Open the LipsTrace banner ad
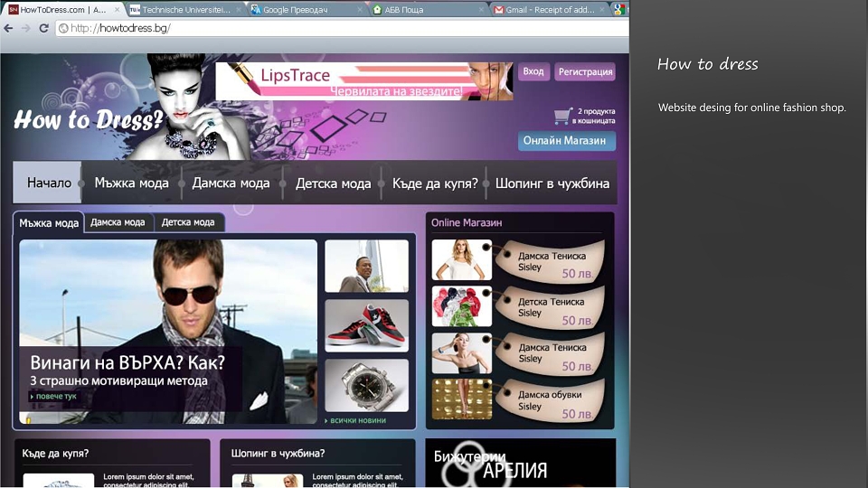 pyautogui.click(x=364, y=80)
